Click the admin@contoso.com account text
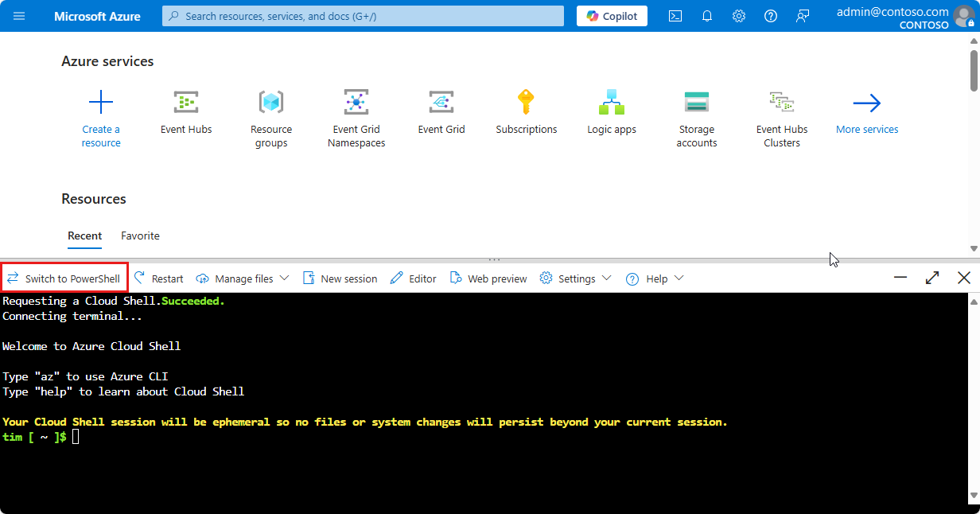The width and height of the screenshot is (980, 514). tap(892, 11)
